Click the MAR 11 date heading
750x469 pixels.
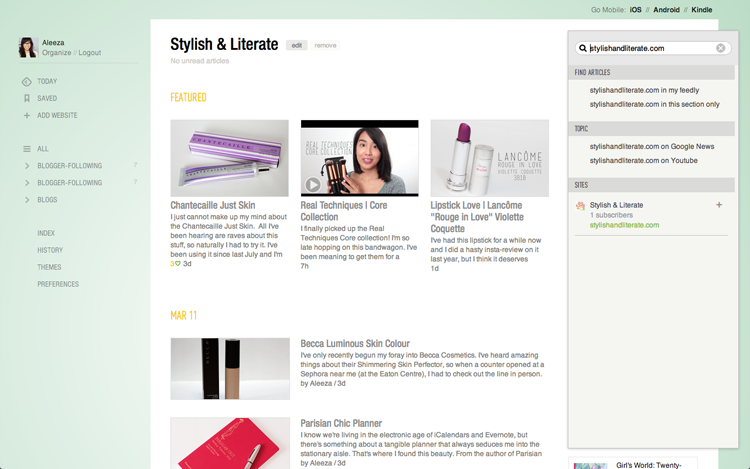click(x=184, y=316)
